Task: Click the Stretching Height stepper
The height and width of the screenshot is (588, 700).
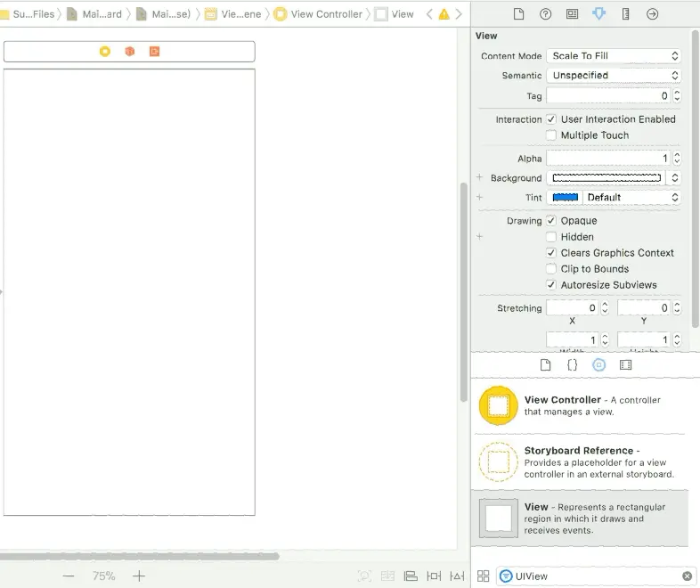Action: pos(677,339)
